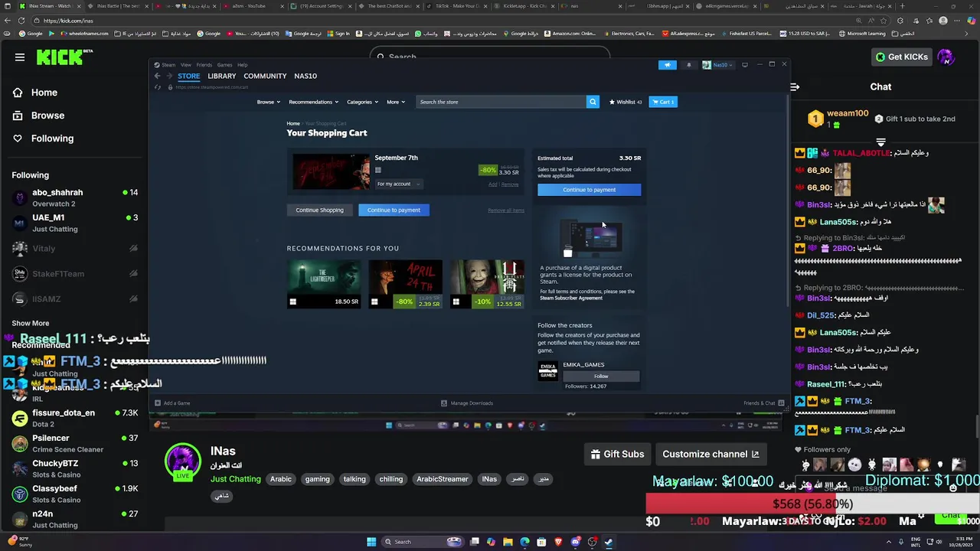The image size is (980, 551).
Task: Open the Help menu in Steam
Action: [x=243, y=65]
